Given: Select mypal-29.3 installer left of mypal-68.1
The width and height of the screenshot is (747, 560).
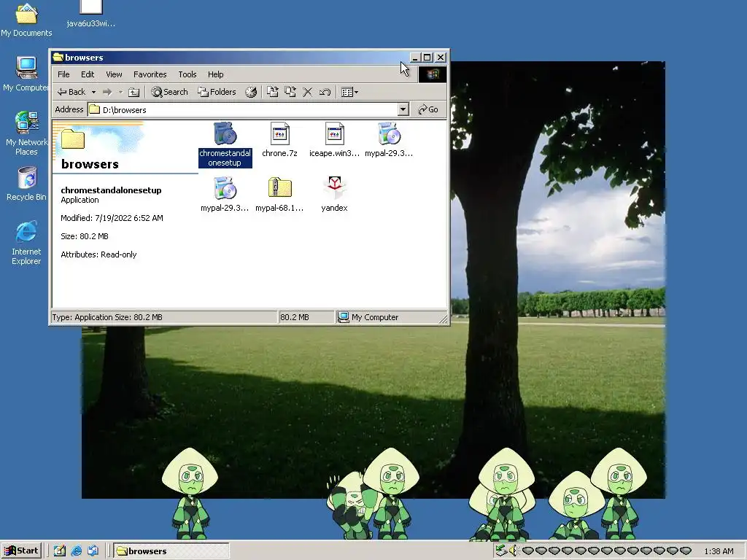Looking at the screenshot, I should pyautogui.click(x=225, y=194).
